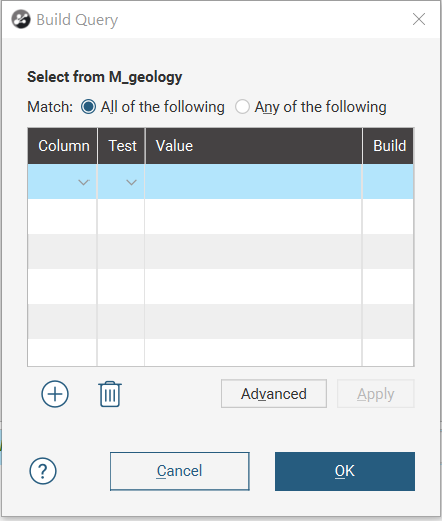The height and width of the screenshot is (521, 442).
Task: Expand the Column dropdown in first row
Action: tap(84, 182)
